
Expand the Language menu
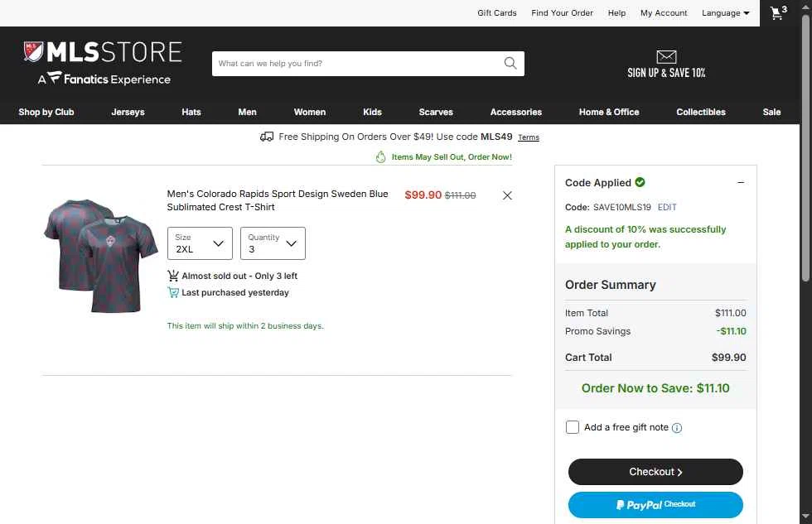725,13
